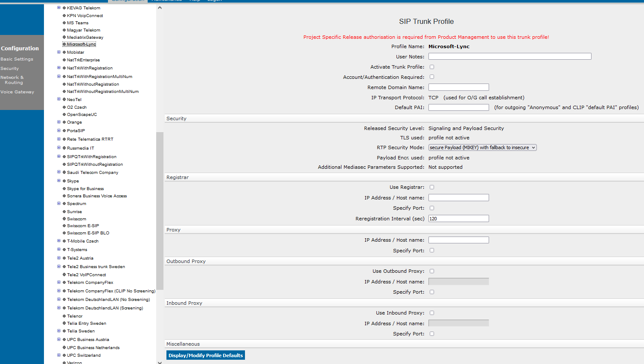Image resolution: width=644 pixels, height=364 pixels.
Task: Select Sonera Business Voice Access item
Action: [x=97, y=196]
